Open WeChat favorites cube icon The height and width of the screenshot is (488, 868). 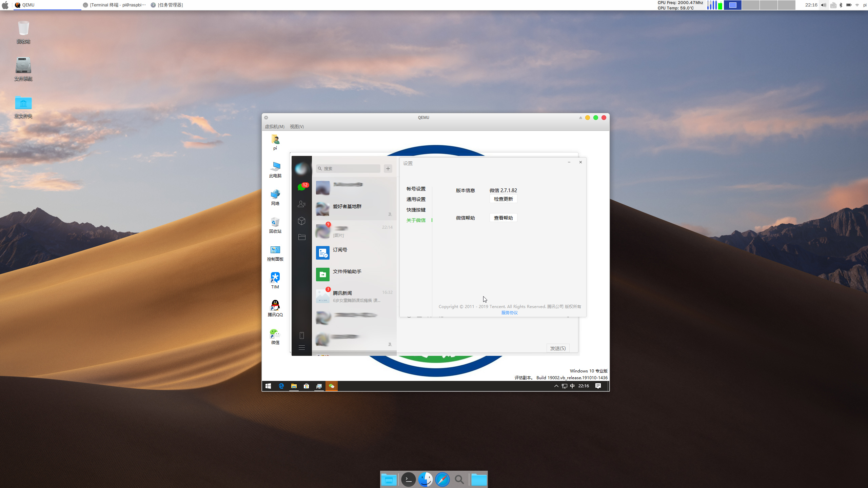tap(301, 221)
